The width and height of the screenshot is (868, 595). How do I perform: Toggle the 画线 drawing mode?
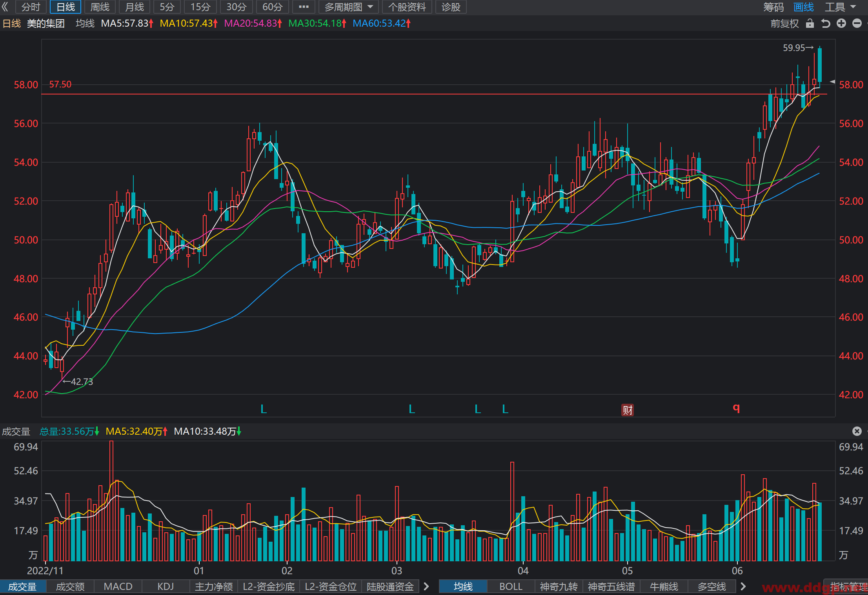click(x=803, y=7)
